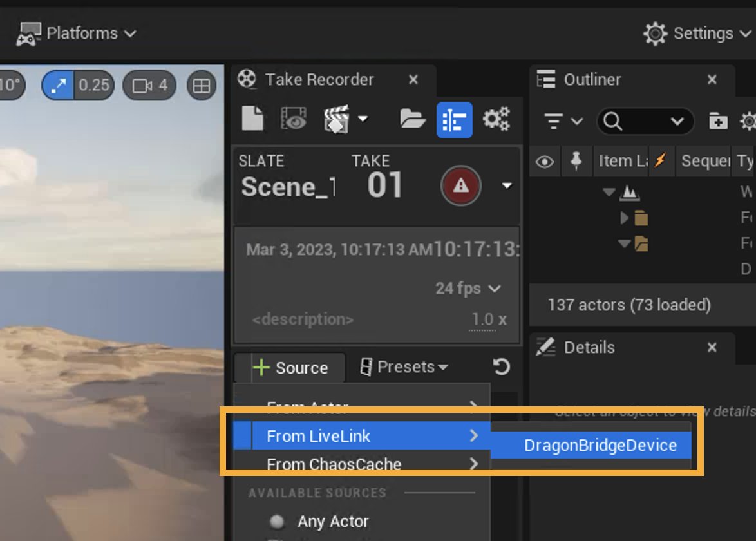Open clapperboard dropdown arrow

pos(363,119)
